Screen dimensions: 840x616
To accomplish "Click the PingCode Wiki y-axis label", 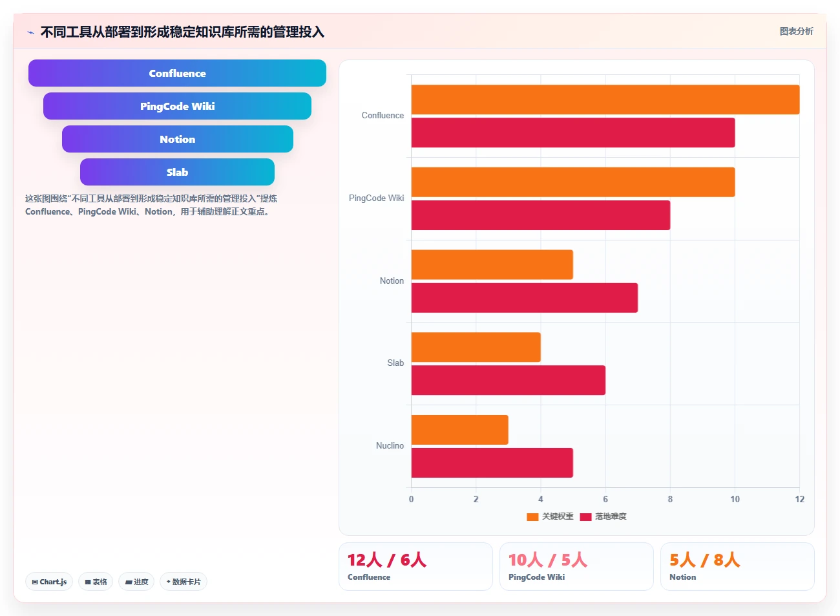I will pyautogui.click(x=376, y=198).
